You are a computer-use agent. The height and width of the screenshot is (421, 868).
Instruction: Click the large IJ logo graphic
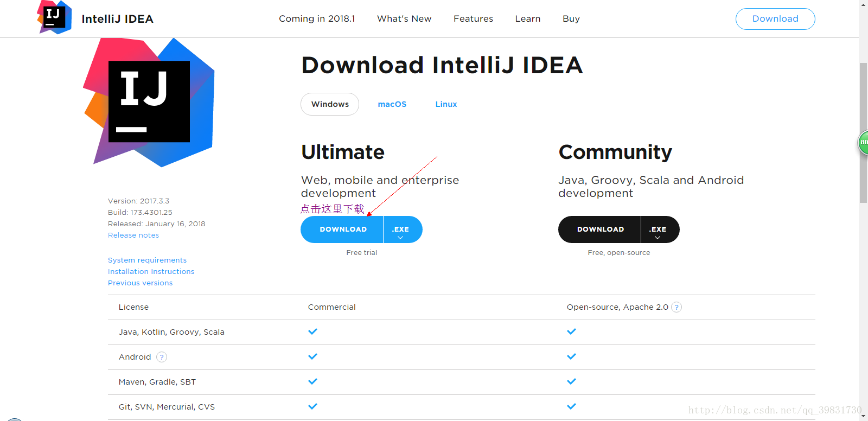149,102
